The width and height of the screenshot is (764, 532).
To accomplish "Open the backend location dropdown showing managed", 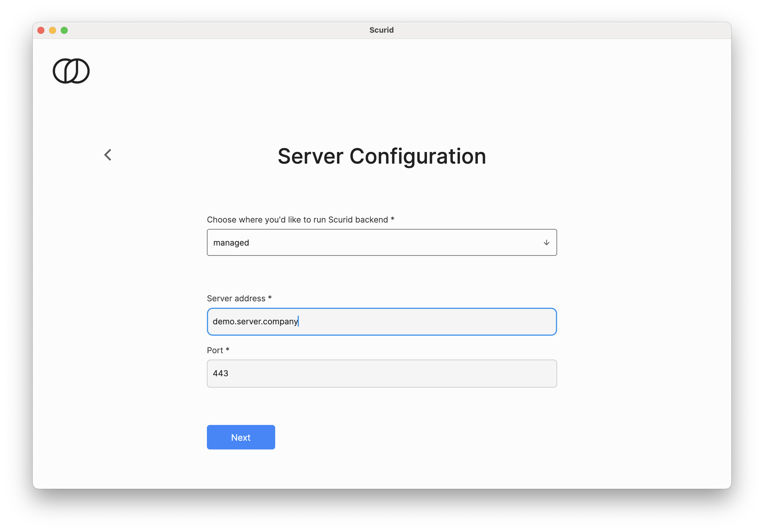I will 382,242.
